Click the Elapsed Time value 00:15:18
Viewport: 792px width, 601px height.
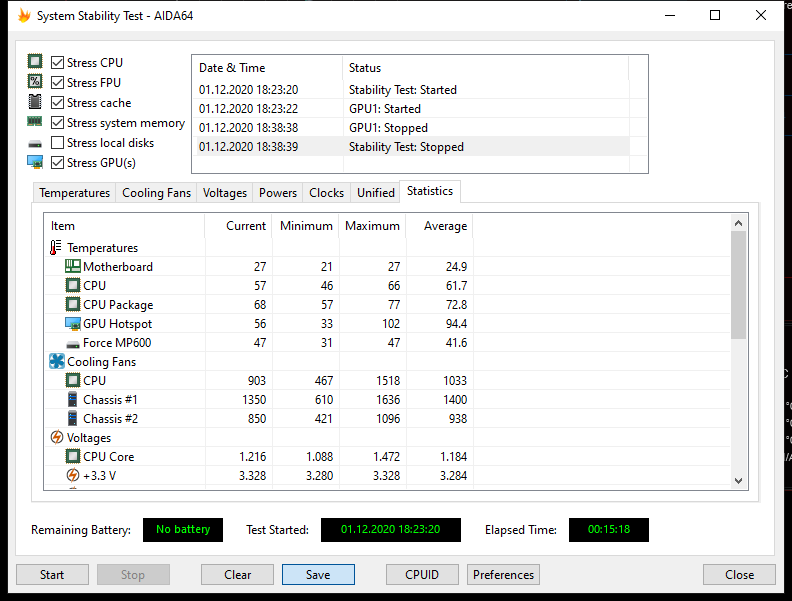(609, 529)
